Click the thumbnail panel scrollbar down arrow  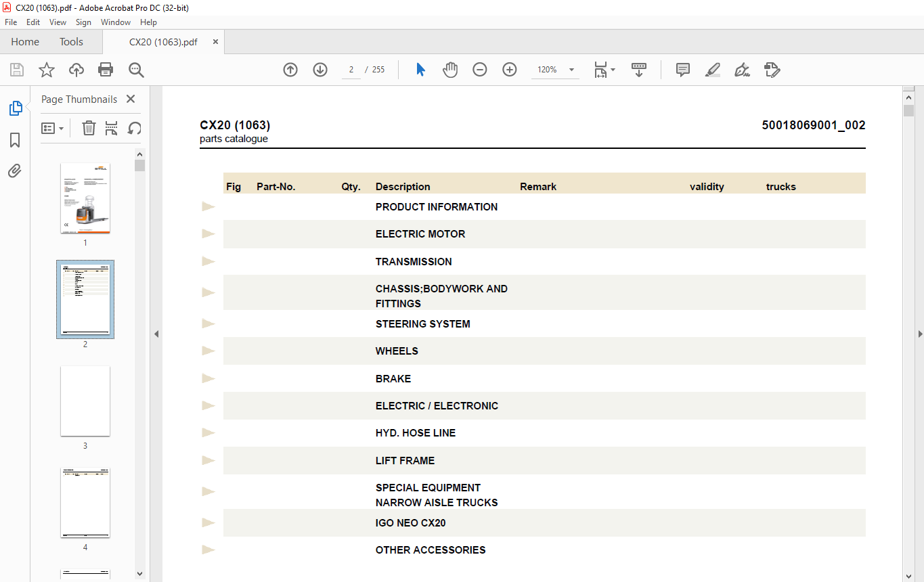(139, 573)
